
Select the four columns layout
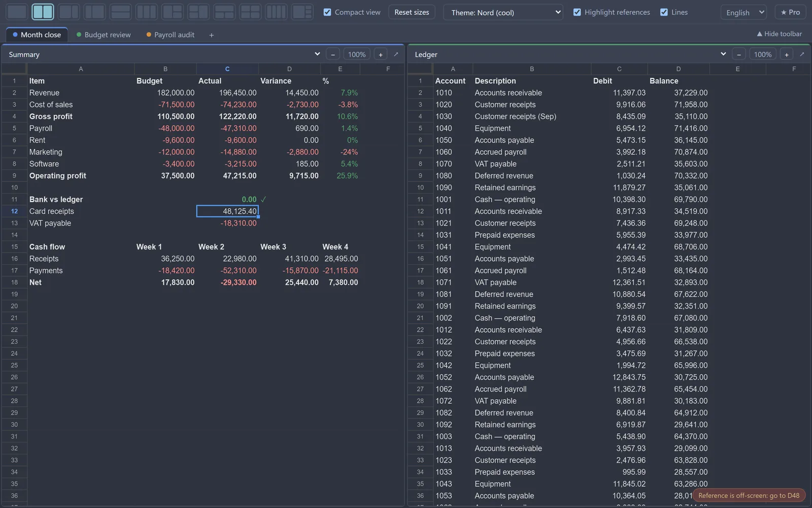276,11
